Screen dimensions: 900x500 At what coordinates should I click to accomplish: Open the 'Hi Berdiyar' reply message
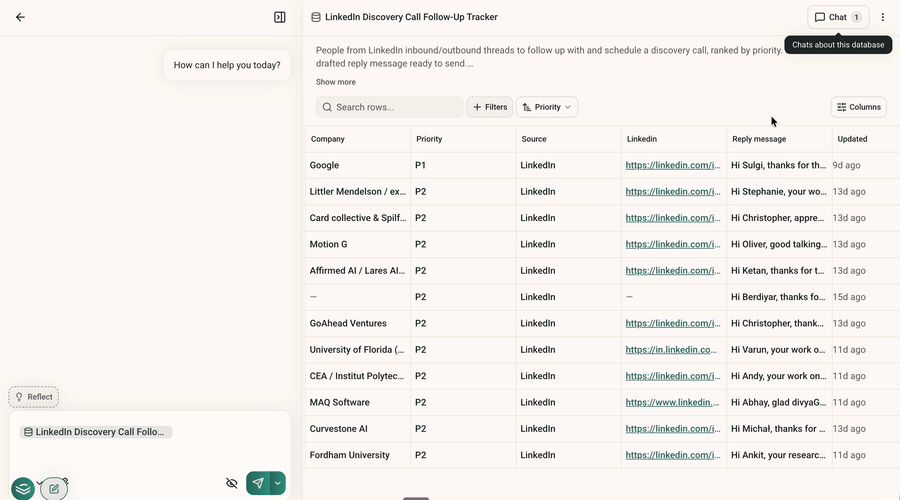click(779, 297)
